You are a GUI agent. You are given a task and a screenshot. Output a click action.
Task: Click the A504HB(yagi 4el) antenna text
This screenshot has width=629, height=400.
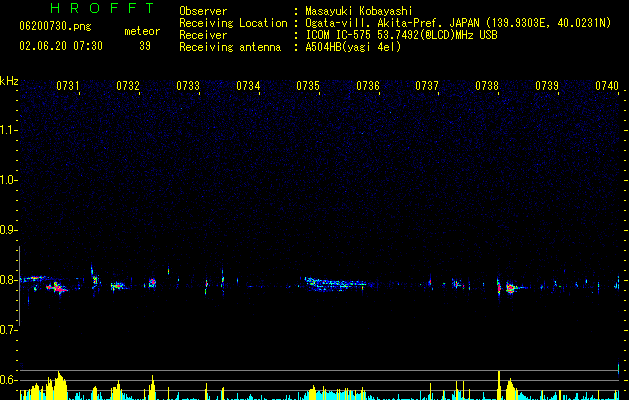pos(353,47)
